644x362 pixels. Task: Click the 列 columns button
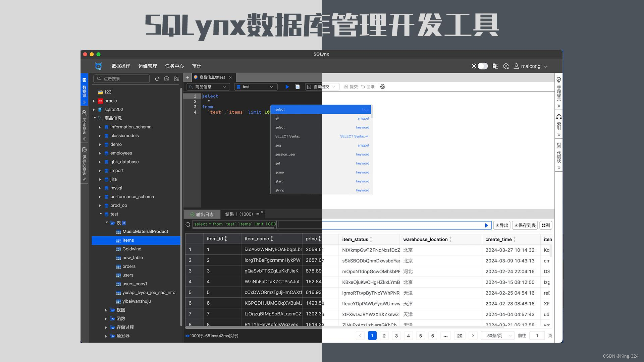[546, 225]
